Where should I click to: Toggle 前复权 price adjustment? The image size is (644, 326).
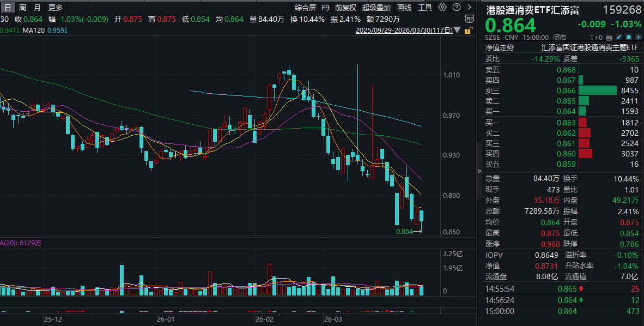[345, 8]
